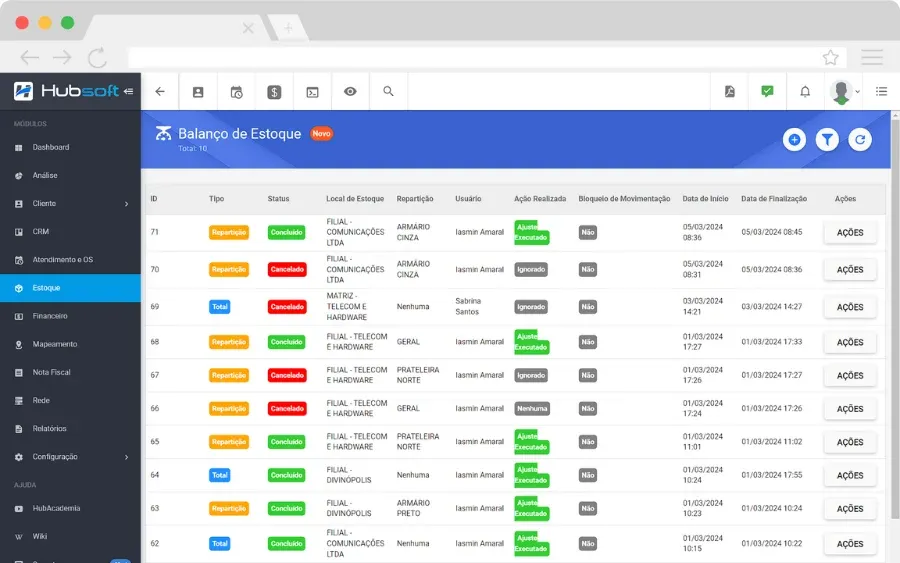Open the calendar clock toolbar icon
900x563 pixels.
[236, 92]
